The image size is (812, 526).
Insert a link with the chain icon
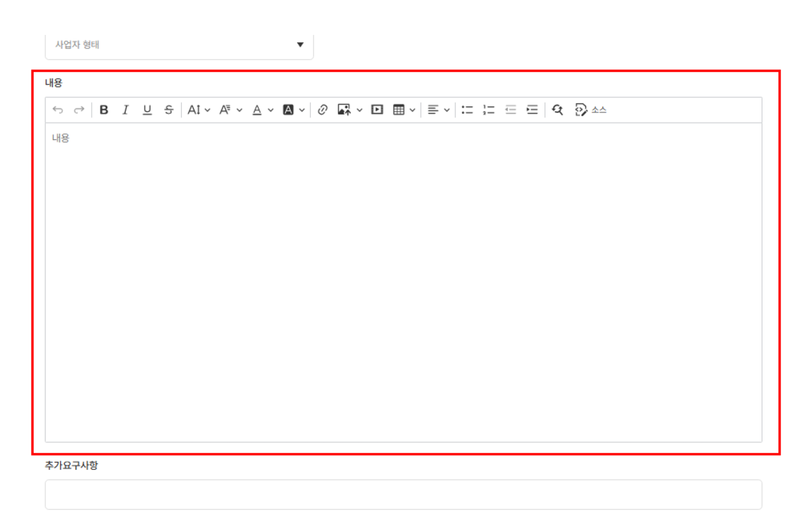[322, 110]
